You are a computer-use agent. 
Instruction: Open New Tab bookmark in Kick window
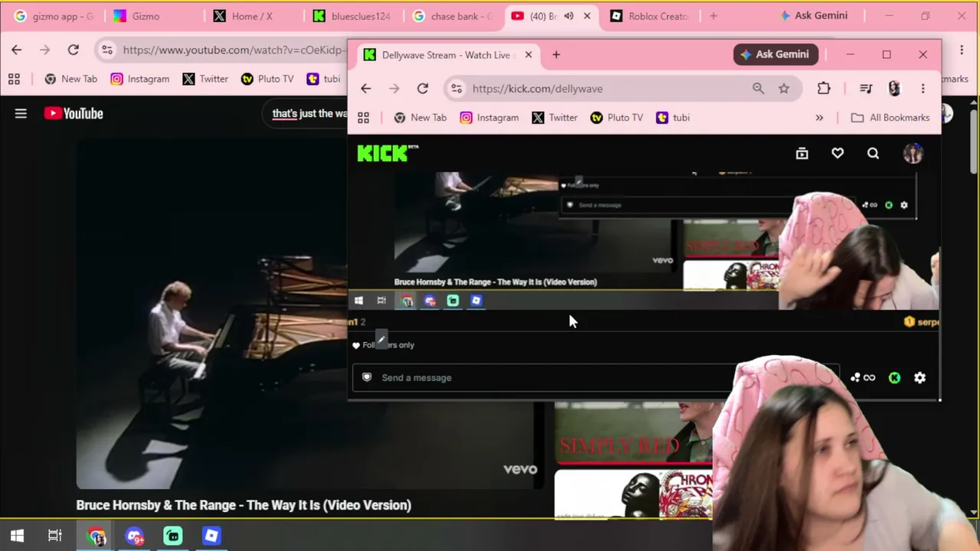420,118
